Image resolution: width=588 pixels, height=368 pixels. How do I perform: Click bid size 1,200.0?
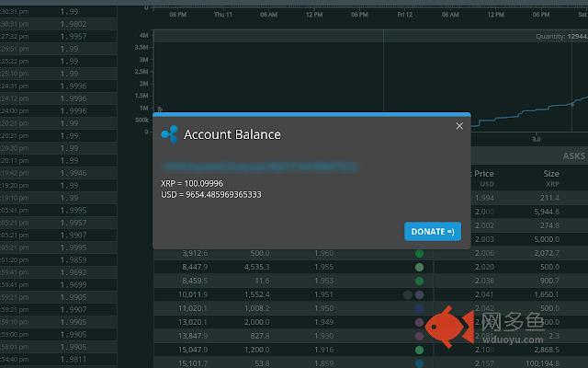coord(257,350)
